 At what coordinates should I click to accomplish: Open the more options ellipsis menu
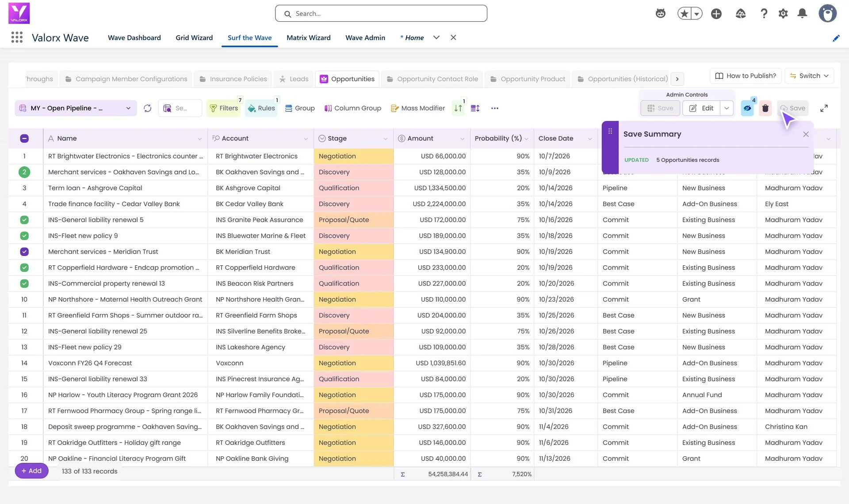tap(495, 108)
